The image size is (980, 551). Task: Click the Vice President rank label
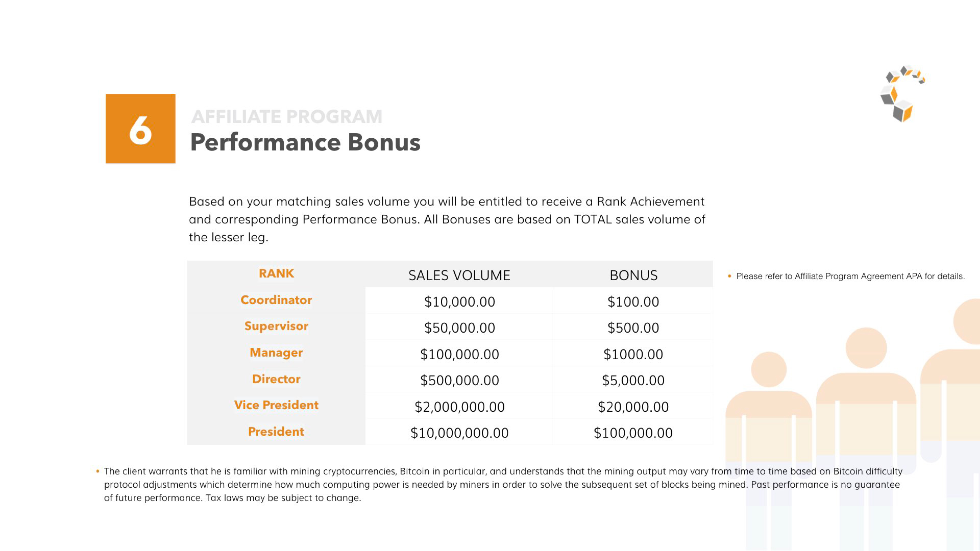276,405
